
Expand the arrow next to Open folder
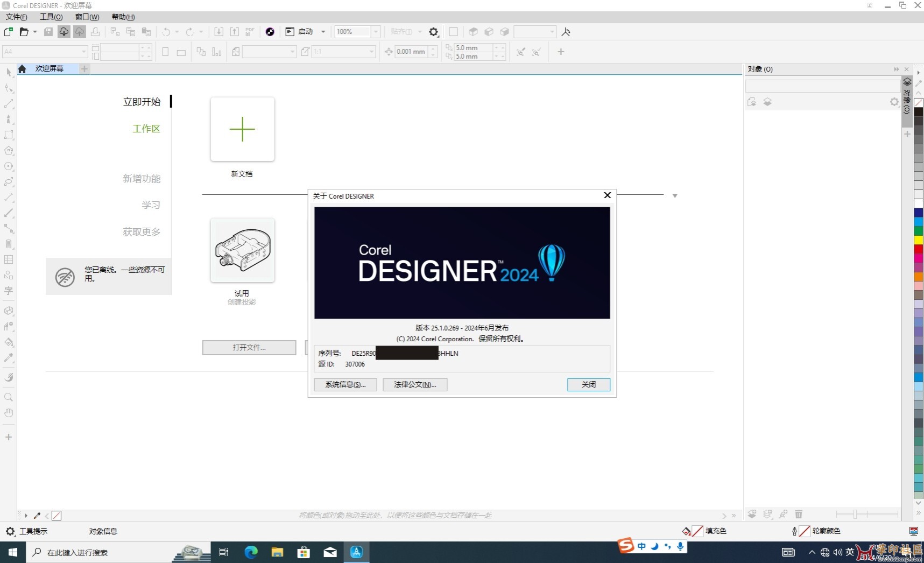(35, 32)
